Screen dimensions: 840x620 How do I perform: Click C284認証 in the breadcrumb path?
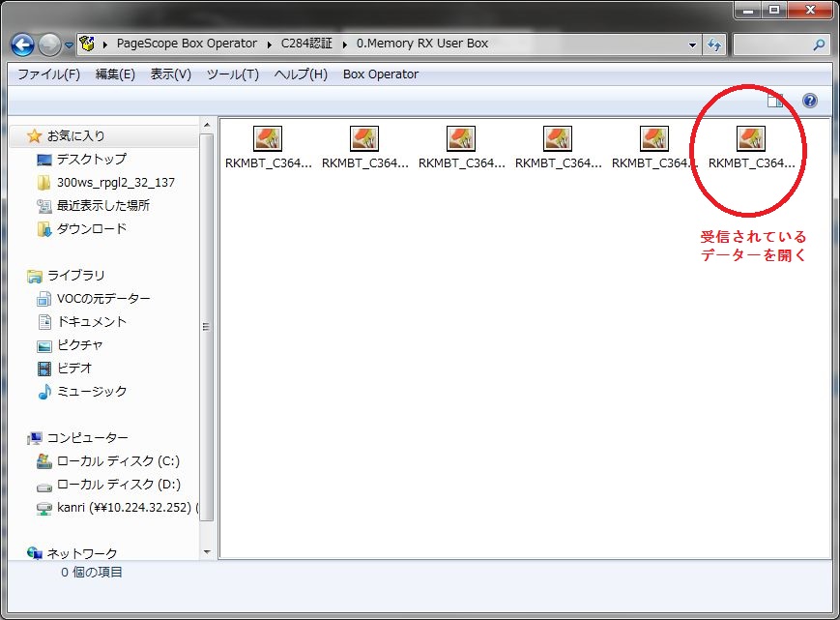[x=309, y=44]
